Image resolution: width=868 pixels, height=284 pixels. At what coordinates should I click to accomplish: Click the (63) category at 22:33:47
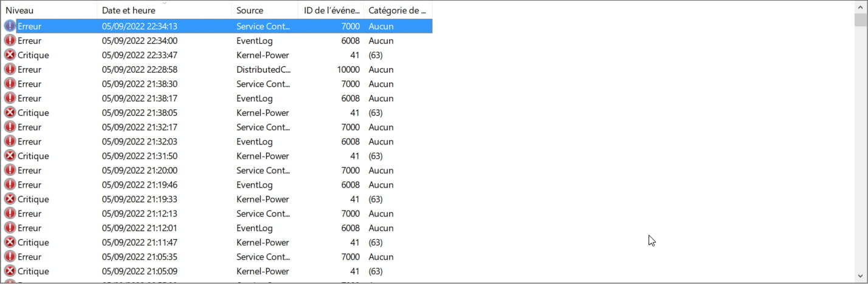click(376, 55)
